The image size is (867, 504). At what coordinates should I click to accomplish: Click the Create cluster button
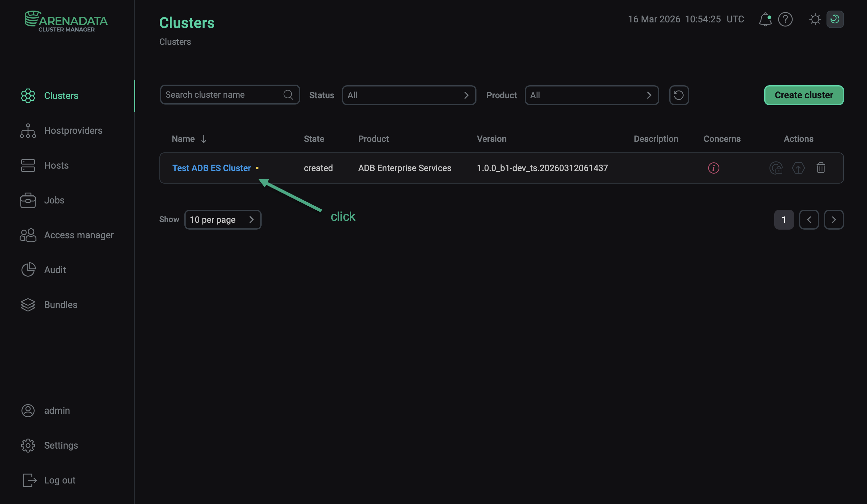tap(804, 95)
